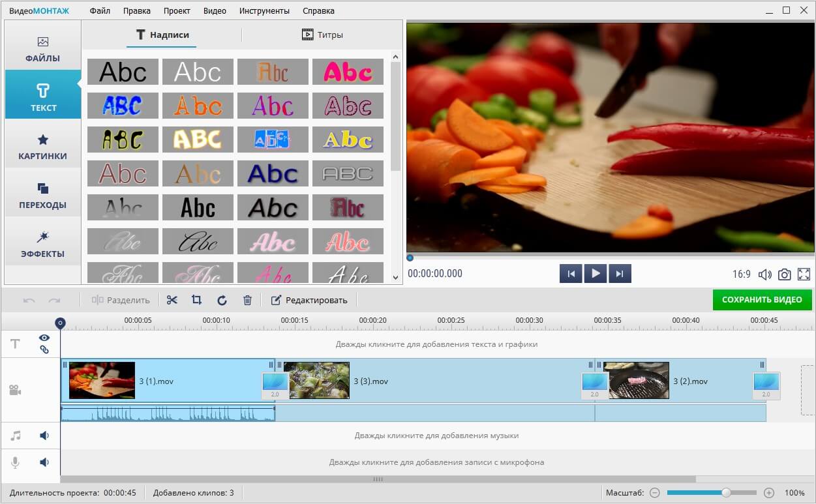The image size is (816, 504).
Task: Click the undo arrow icon
Action: (x=29, y=300)
